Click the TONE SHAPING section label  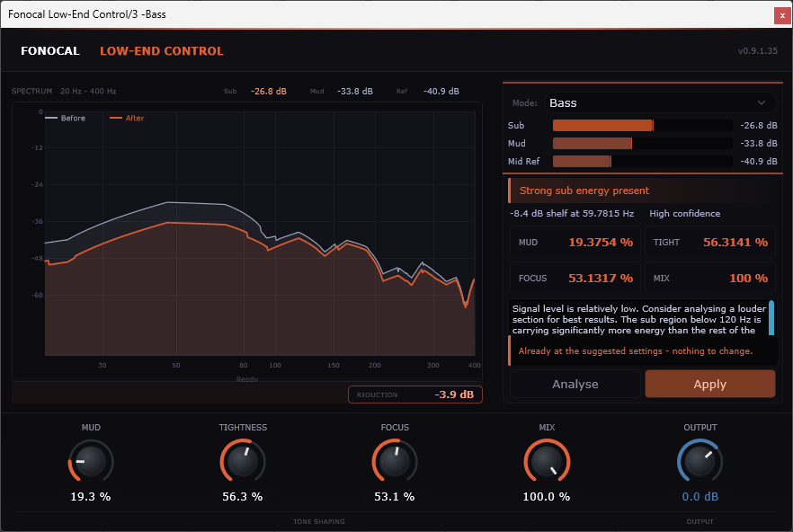(x=318, y=521)
